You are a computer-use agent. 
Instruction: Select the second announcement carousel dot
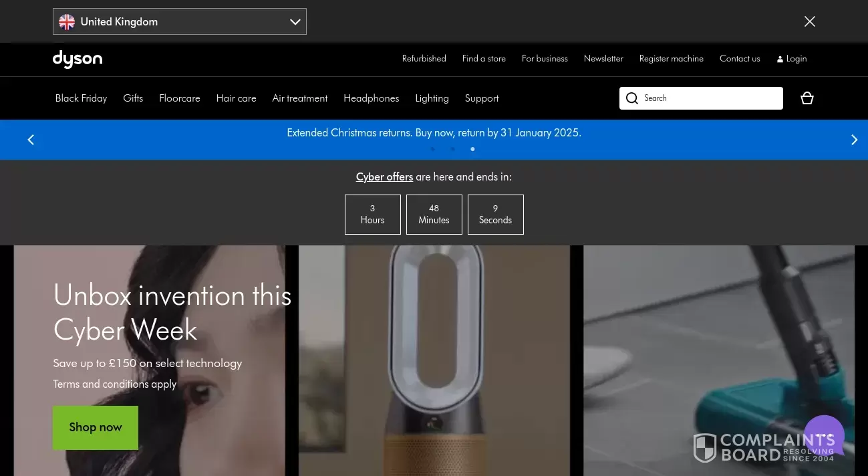point(452,149)
